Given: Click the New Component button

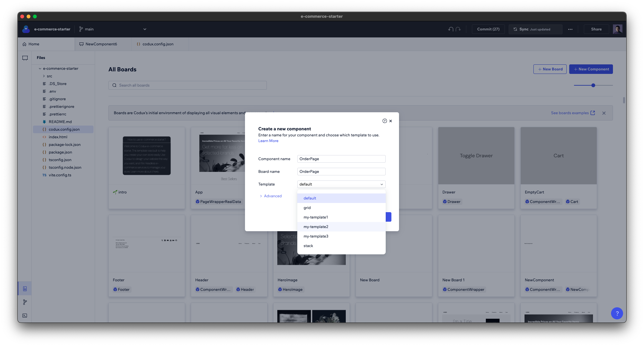Looking at the screenshot, I should [x=591, y=69].
